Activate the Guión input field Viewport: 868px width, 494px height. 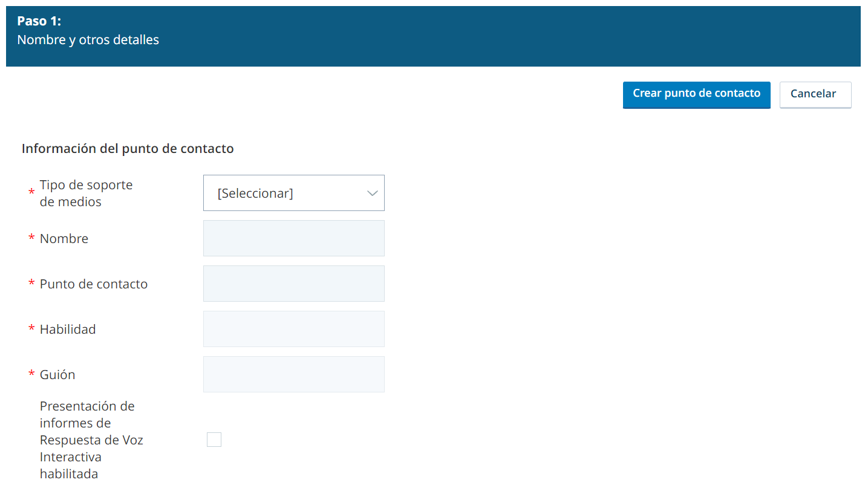coord(293,374)
